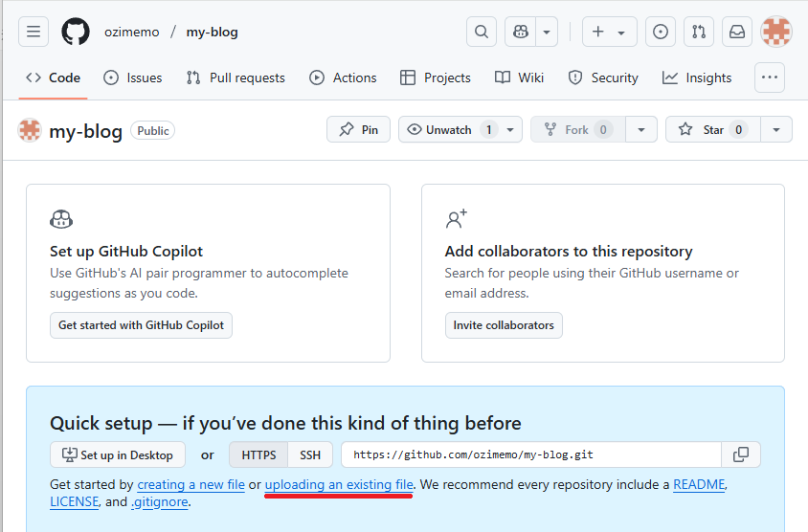
Task: Click the Quick setup heading text
Action: (285, 423)
